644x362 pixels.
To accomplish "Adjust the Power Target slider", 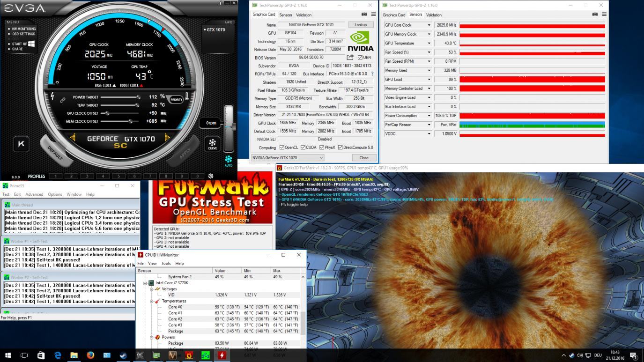I will point(120,97).
